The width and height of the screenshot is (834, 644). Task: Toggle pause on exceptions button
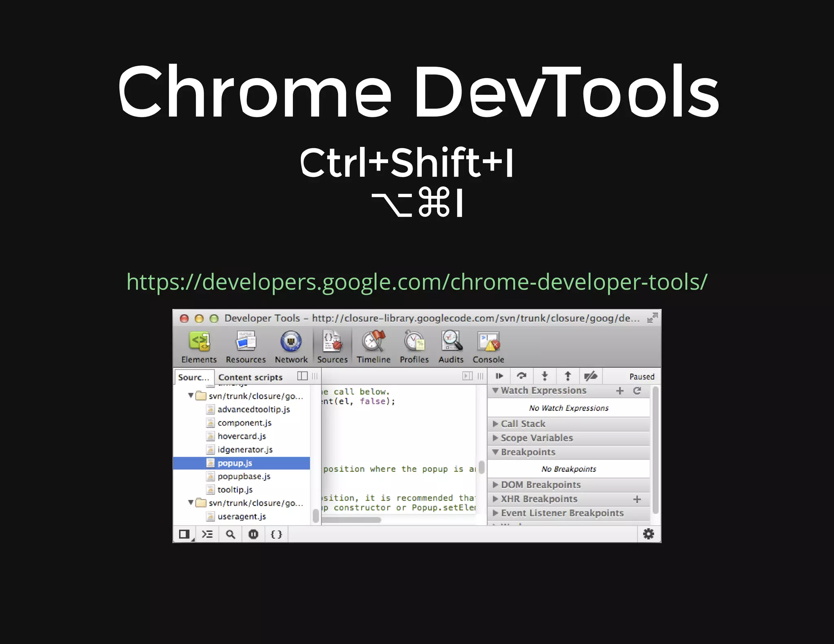(253, 534)
